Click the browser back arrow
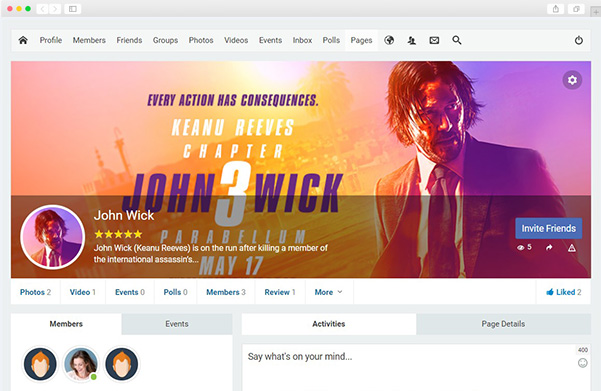The height and width of the screenshot is (391, 601). (x=42, y=8)
